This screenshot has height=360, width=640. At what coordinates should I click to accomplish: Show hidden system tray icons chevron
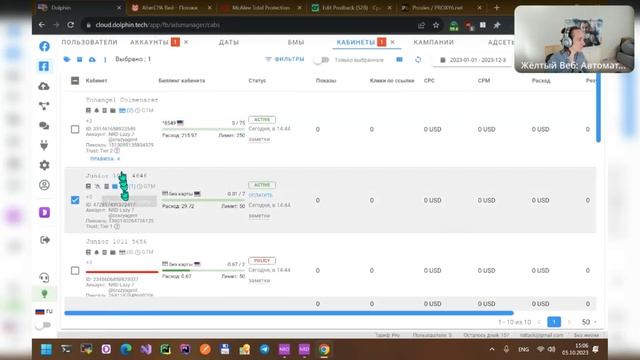click(492, 349)
